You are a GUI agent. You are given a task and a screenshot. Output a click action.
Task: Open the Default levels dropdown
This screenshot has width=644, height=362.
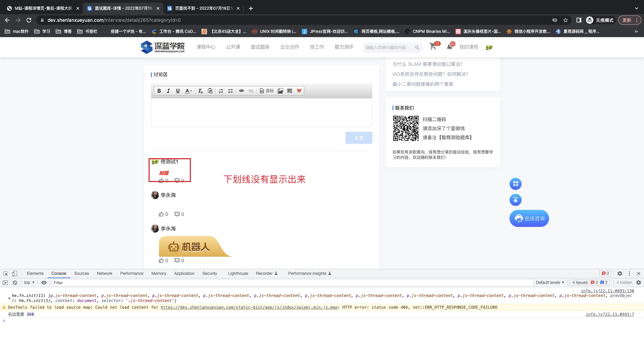pos(550,283)
